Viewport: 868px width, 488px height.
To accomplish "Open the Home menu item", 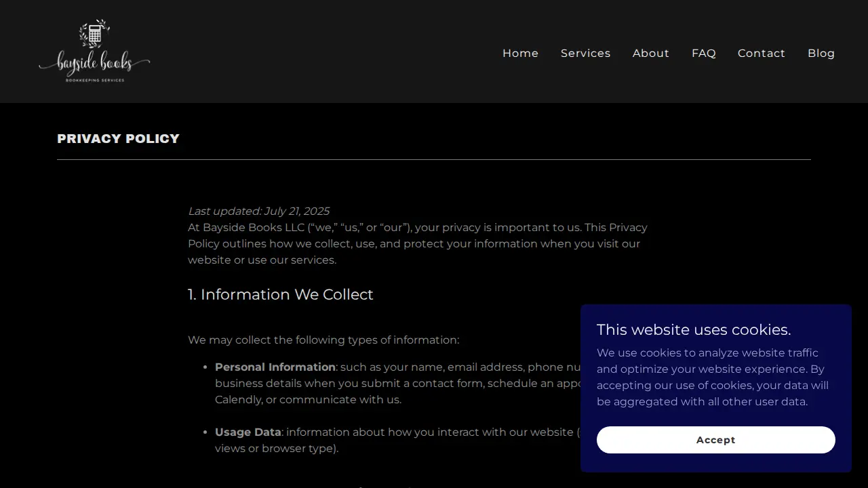I will [520, 53].
